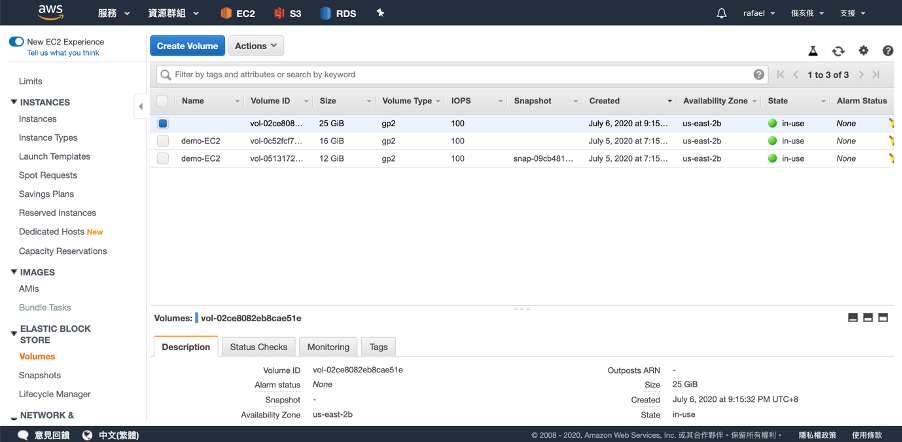
Task: Maximize the details pane layout
Action: point(883,318)
